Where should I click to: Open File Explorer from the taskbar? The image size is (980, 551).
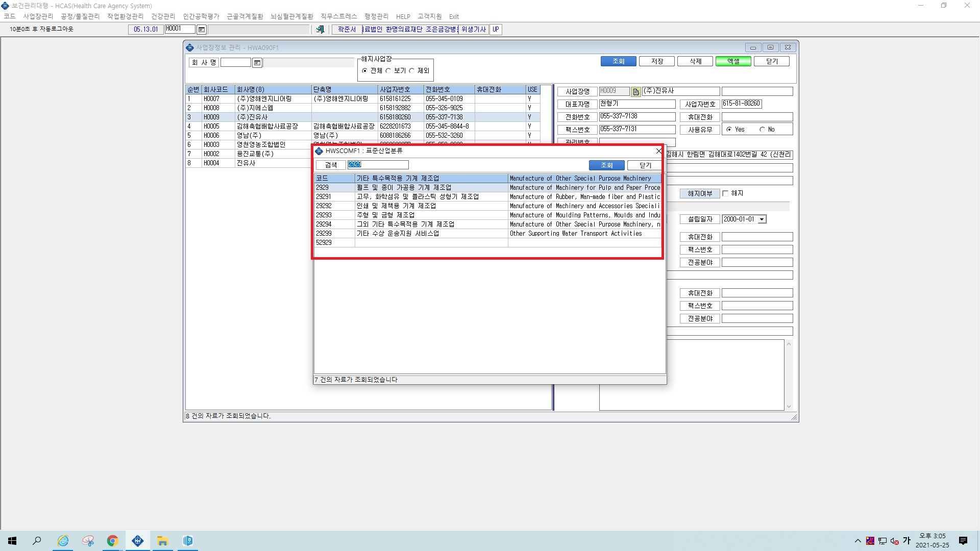162,541
